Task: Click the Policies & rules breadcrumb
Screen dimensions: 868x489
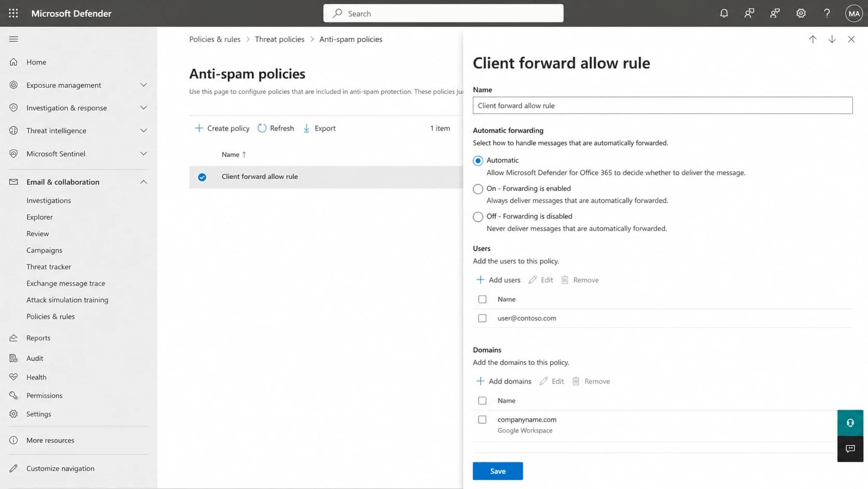Action: (x=215, y=39)
